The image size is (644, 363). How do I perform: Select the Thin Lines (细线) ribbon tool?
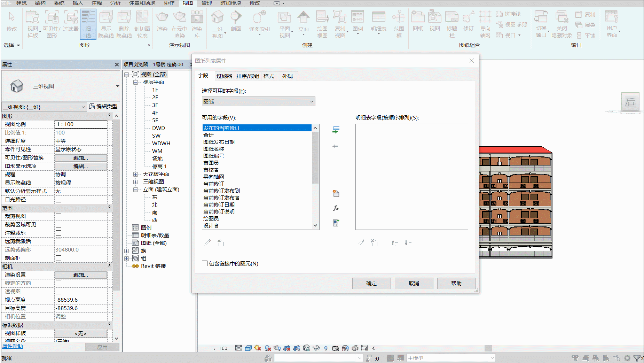tap(88, 24)
